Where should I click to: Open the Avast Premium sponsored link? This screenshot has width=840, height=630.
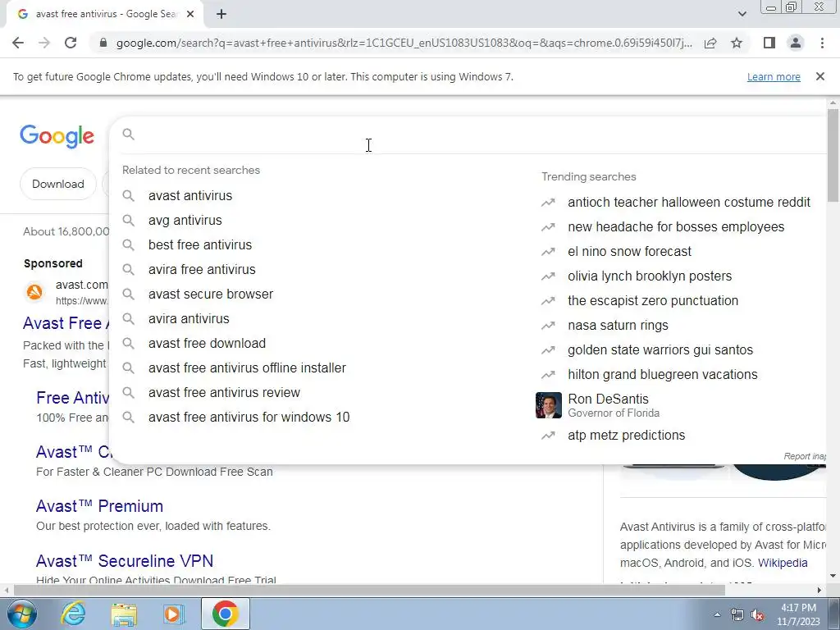point(99,506)
